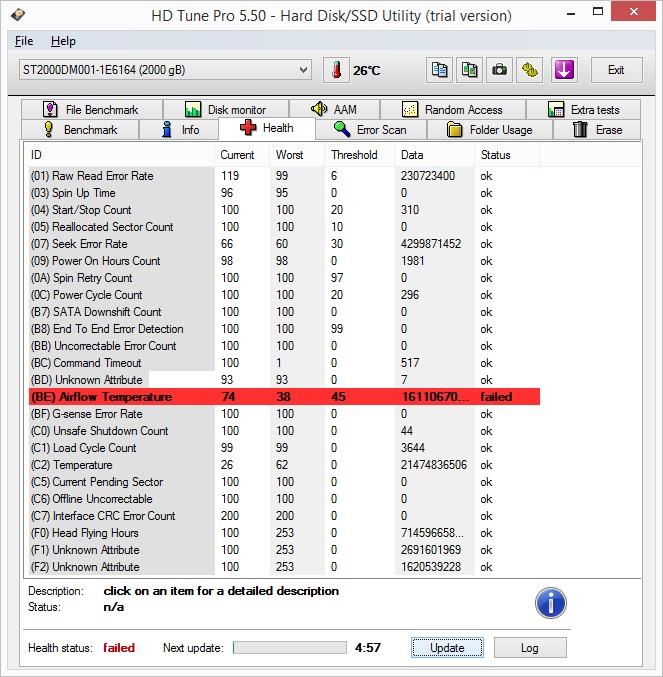Switch to the Disk monitor tab
Viewport: 663px width, 677px height.
(226, 110)
